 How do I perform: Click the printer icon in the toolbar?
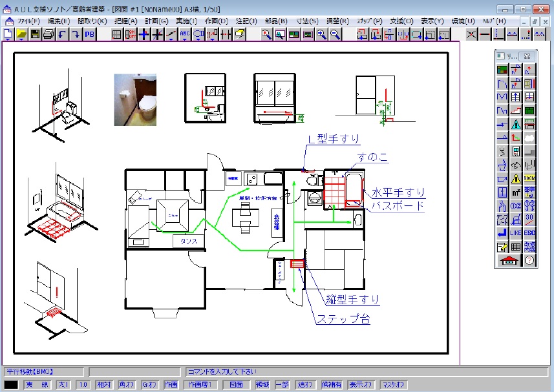[x=48, y=34]
